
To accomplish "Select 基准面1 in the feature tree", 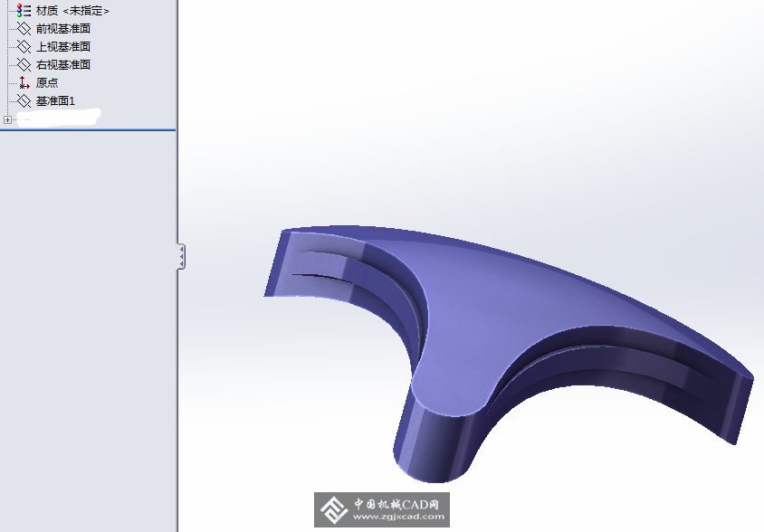I will [55, 100].
